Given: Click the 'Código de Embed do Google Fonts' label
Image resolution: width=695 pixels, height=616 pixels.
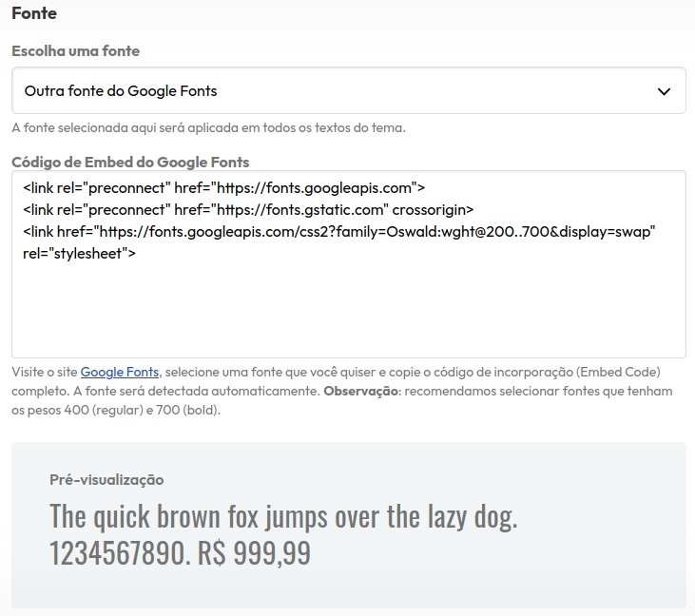Looking at the screenshot, I should tap(130, 163).
